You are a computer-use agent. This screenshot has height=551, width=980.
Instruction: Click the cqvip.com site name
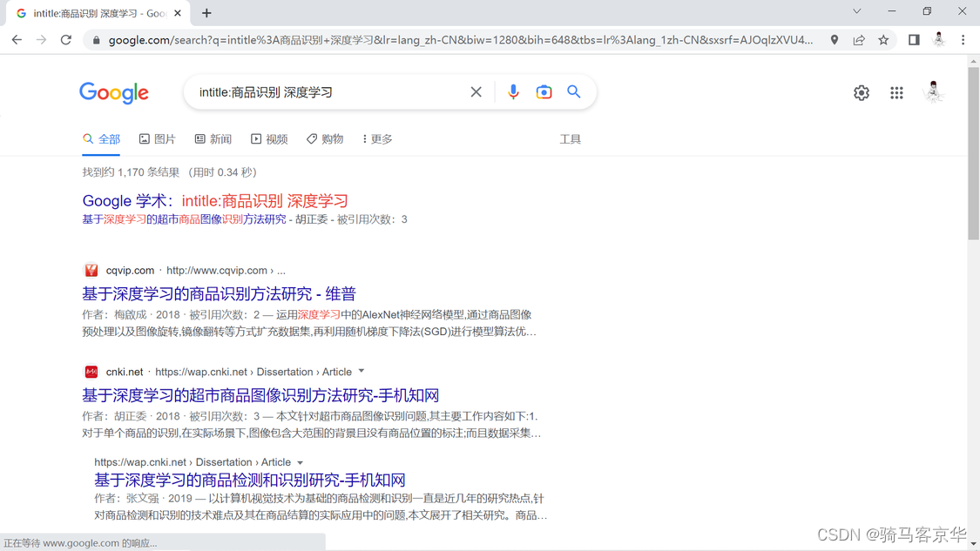click(x=130, y=271)
